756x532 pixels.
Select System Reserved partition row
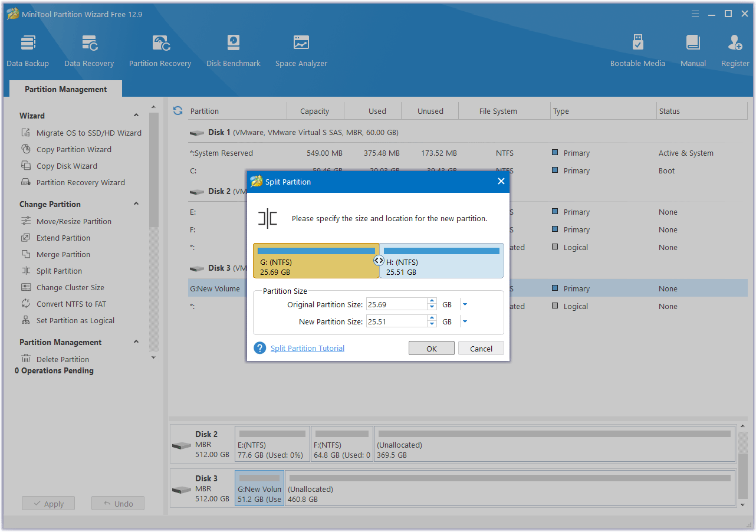(x=468, y=153)
